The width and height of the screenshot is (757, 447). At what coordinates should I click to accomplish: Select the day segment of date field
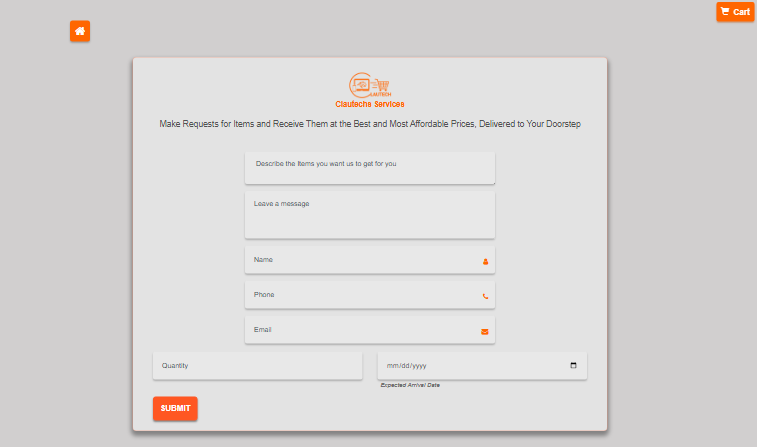click(x=404, y=366)
